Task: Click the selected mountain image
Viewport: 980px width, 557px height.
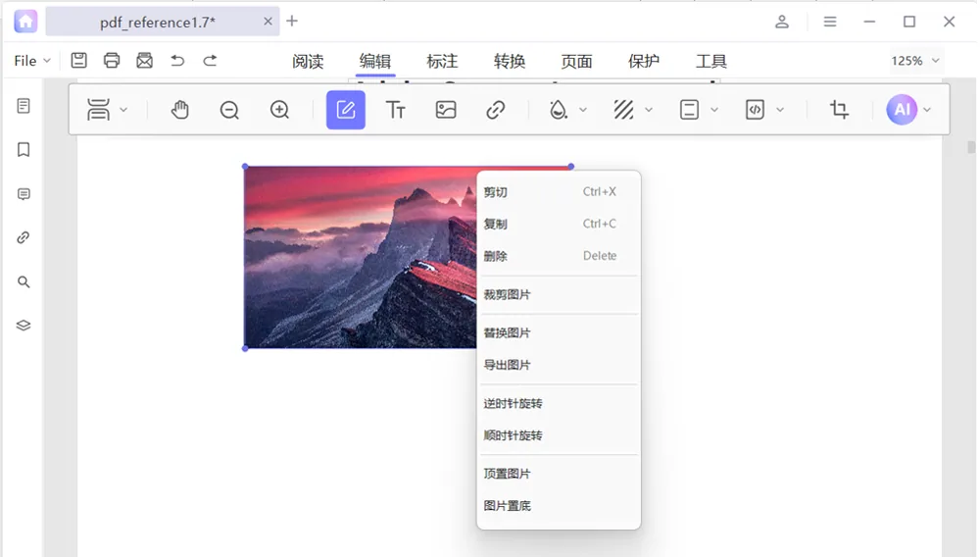Action: click(360, 257)
